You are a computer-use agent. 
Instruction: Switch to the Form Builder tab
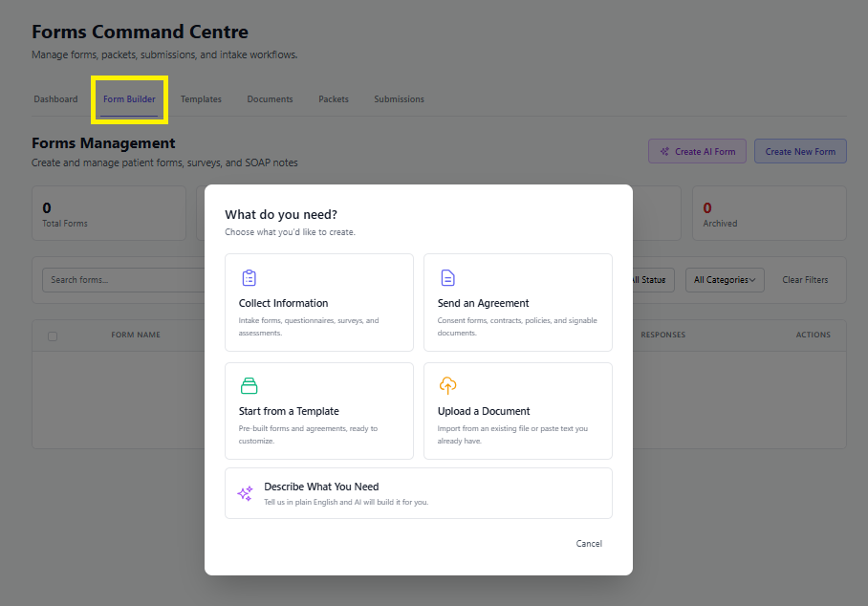coord(129,99)
